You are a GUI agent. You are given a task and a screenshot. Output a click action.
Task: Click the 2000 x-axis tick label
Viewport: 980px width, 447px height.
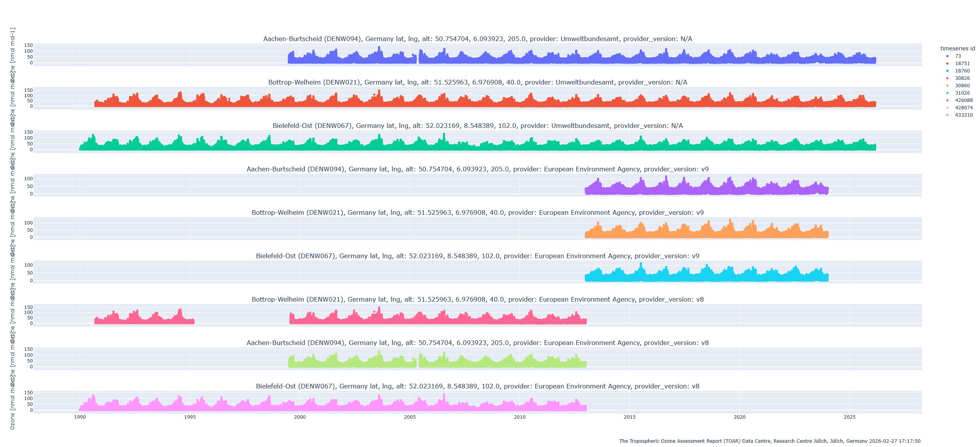[x=299, y=417]
